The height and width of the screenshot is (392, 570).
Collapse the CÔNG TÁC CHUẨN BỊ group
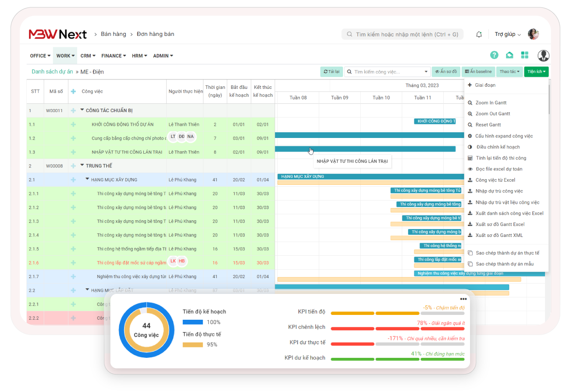coord(82,110)
